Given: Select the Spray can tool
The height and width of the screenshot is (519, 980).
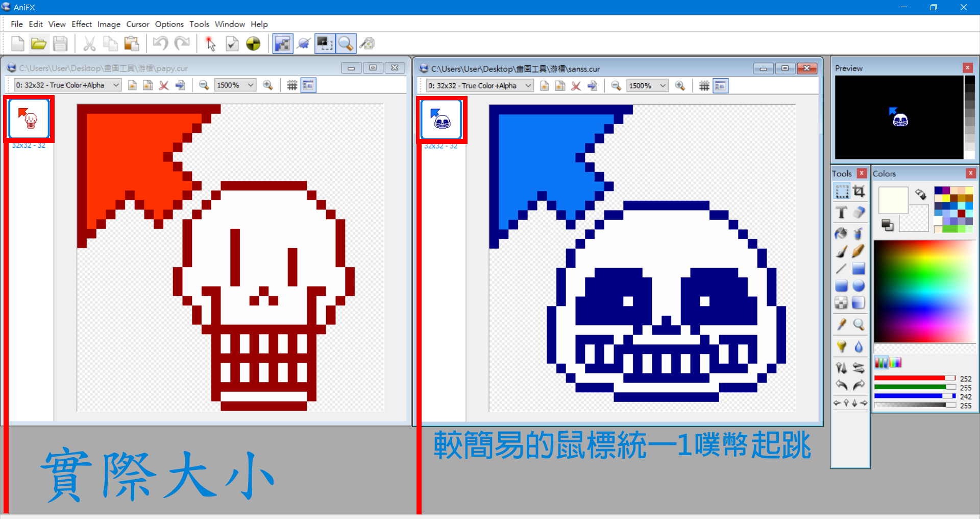Looking at the screenshot, I should point(859,233).
